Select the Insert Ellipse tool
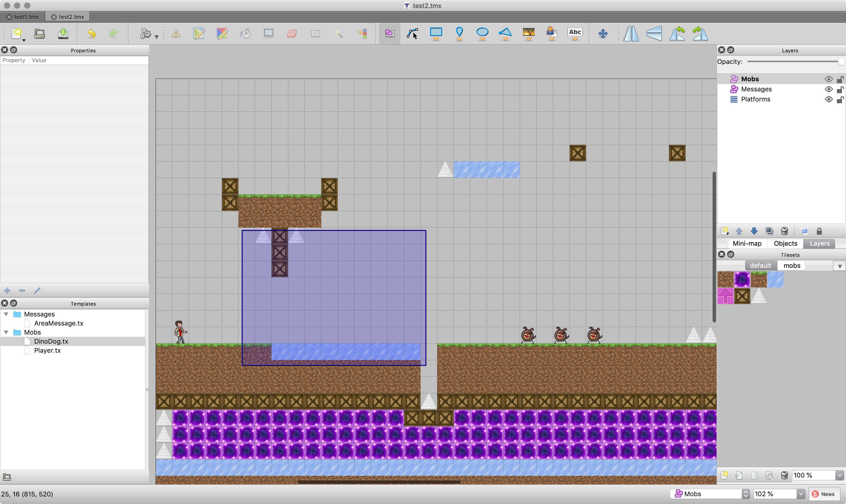This screenshot has width=846, height=504. (x=482, y=33)
